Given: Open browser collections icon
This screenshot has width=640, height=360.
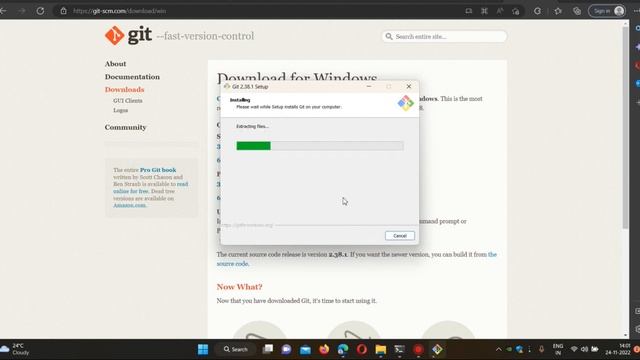Looking at the screenshot, I should click(x=576, y=11).
